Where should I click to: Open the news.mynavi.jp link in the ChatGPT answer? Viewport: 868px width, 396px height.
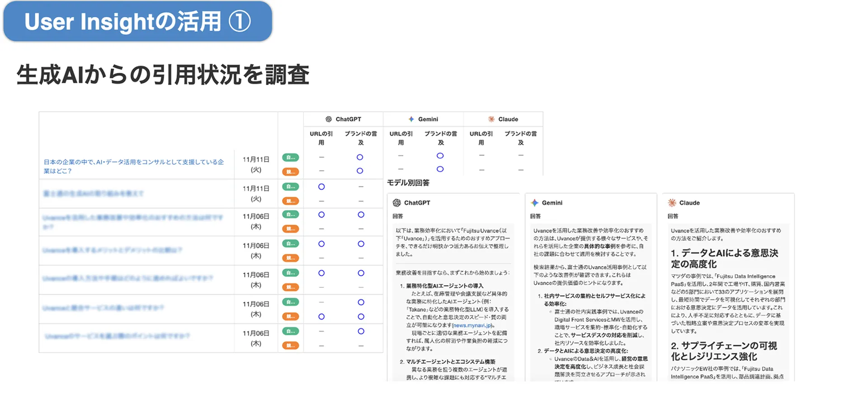click(472, 325)
